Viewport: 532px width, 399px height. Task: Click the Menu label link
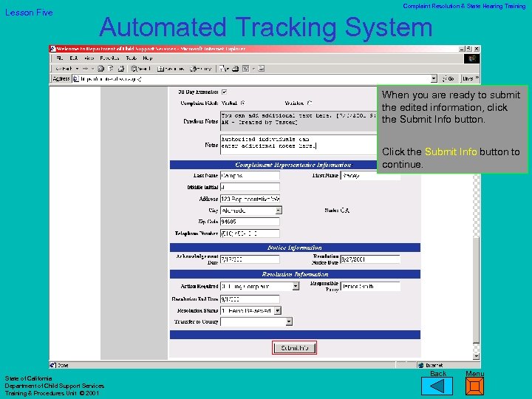tap(474, 374)
